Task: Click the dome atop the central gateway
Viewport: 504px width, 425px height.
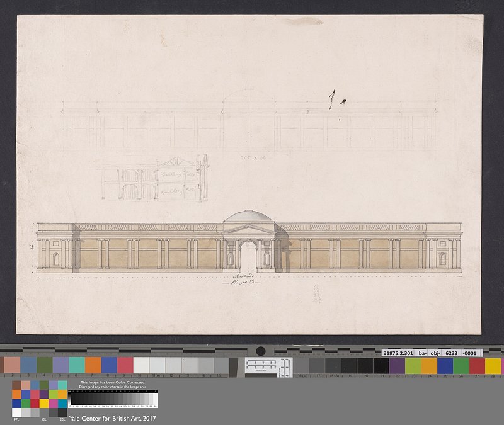Action: pos(248,216)
